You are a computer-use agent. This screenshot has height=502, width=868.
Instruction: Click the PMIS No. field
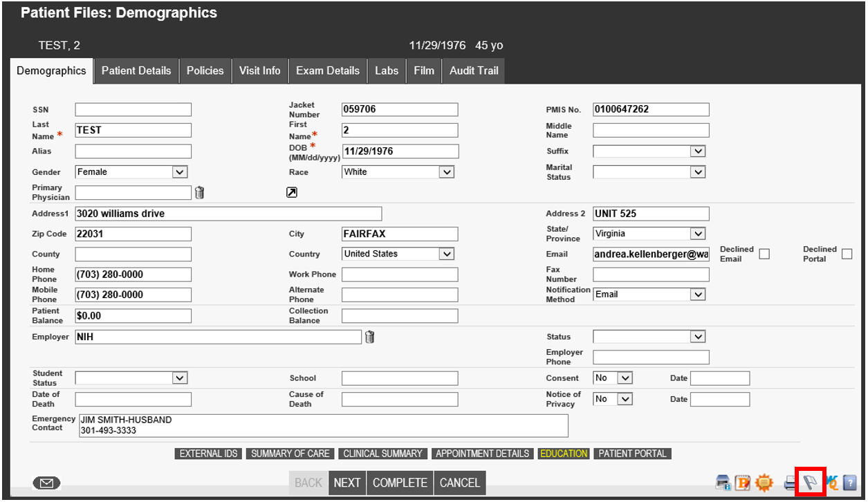(652, 109)
